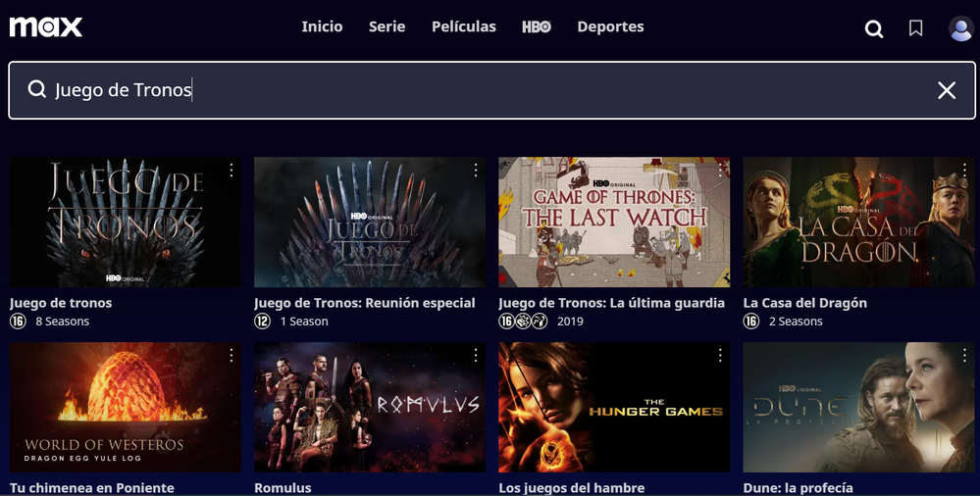Open The Hunger Games thumbnail
Viewport: 980px width, 496px height.
tap(614, 407)
